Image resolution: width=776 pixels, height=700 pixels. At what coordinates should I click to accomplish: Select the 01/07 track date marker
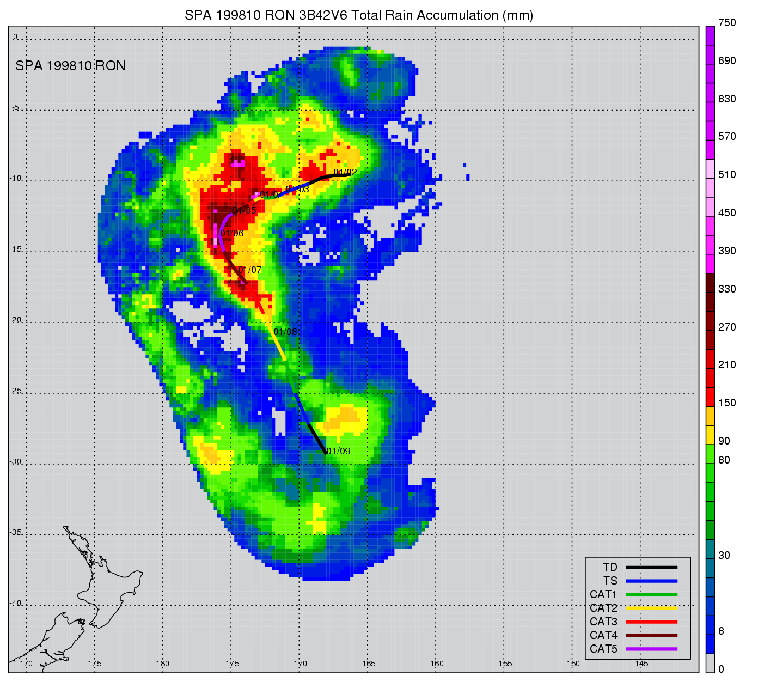click(249, 270)
